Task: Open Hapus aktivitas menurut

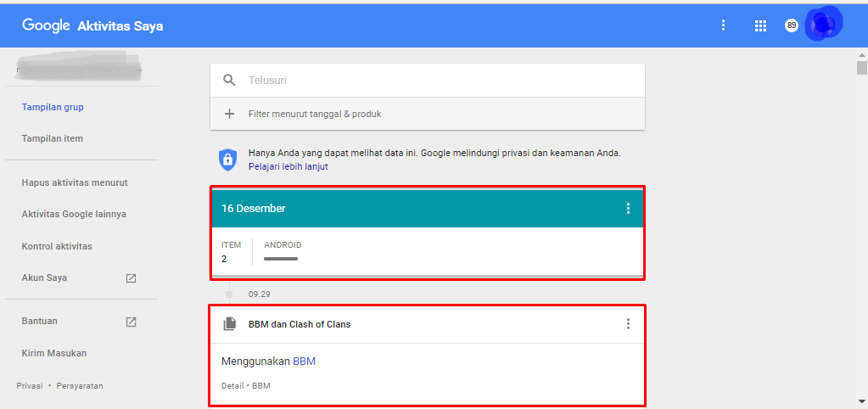Action: [75, 182]
